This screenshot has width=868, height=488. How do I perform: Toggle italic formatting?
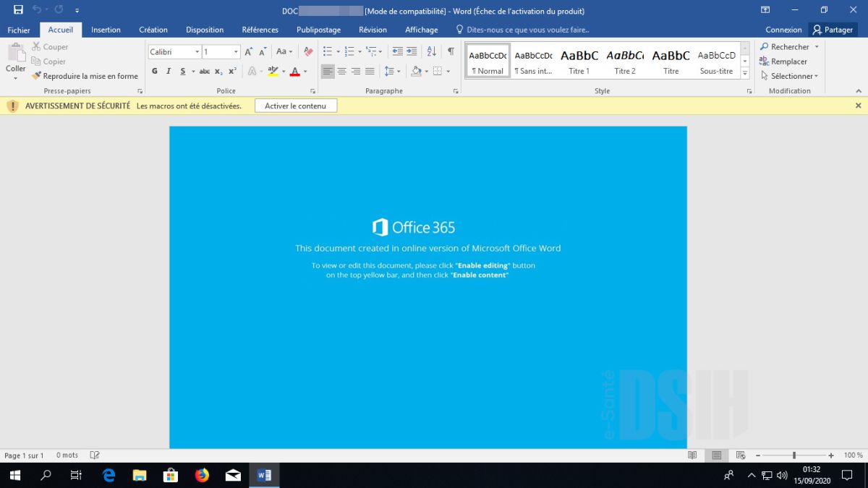point(169,71)
